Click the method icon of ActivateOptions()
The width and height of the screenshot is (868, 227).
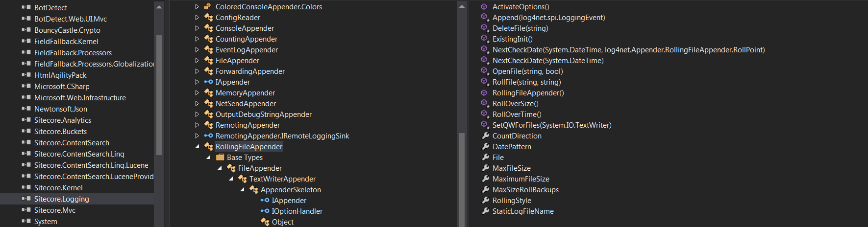pyautogui.click(x=484, y=7)
